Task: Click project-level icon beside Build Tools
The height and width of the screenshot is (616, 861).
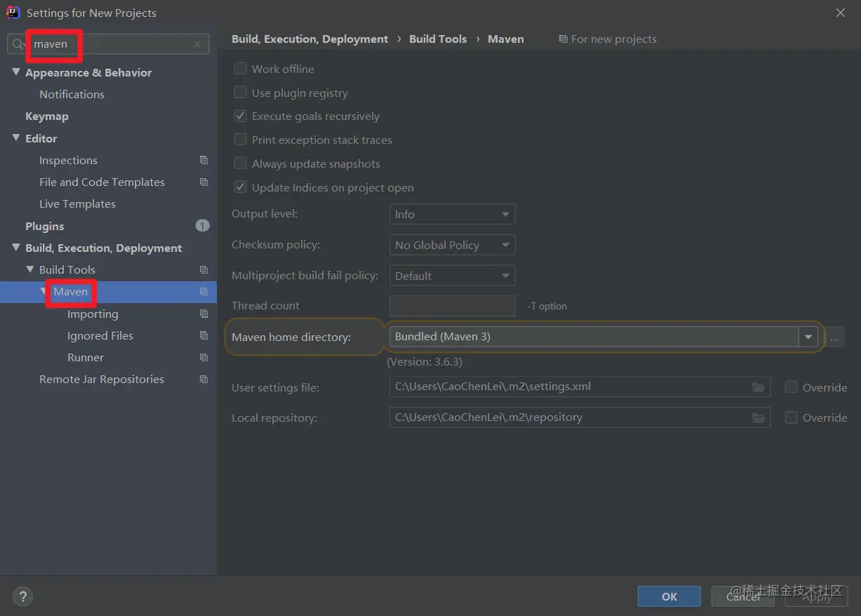Action: point(203,270)
